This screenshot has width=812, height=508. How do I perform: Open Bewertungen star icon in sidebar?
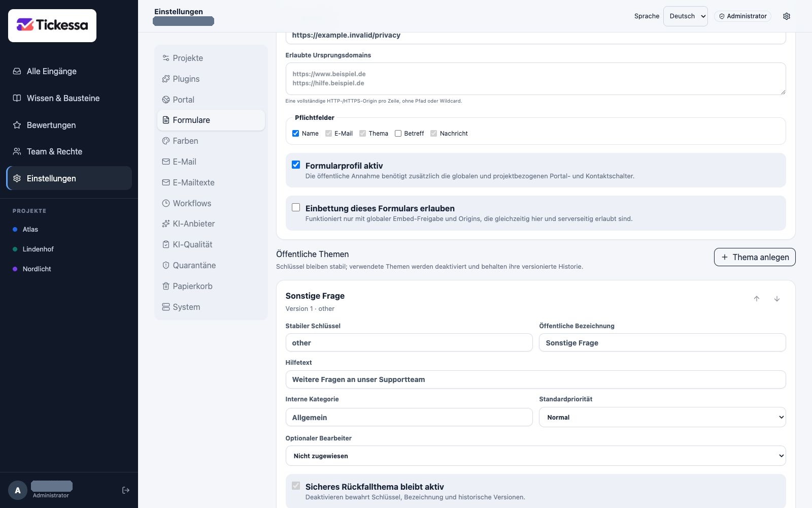click(x=17, y=125)
